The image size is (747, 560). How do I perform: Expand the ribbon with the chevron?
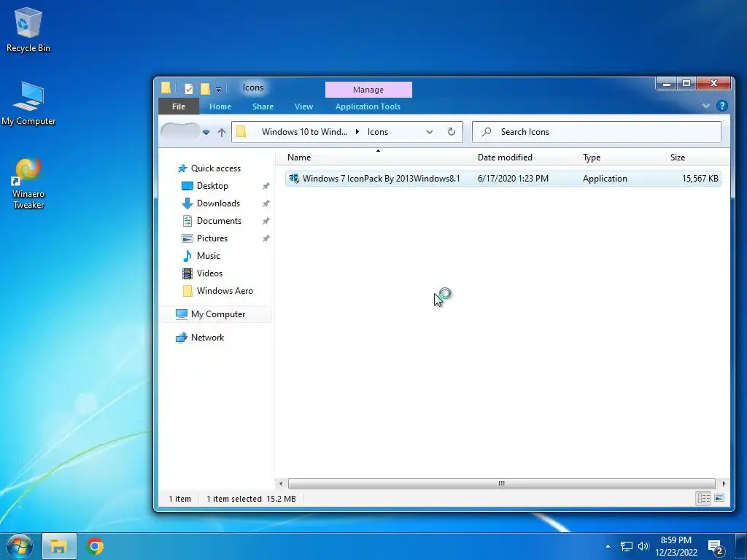pyautogui.click(x=706, y=106)
